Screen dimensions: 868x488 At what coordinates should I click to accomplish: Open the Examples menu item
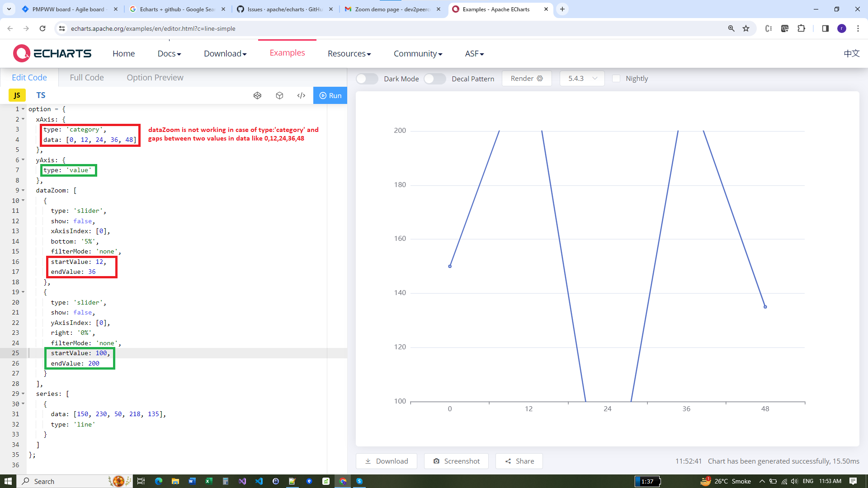coord(287,52)
